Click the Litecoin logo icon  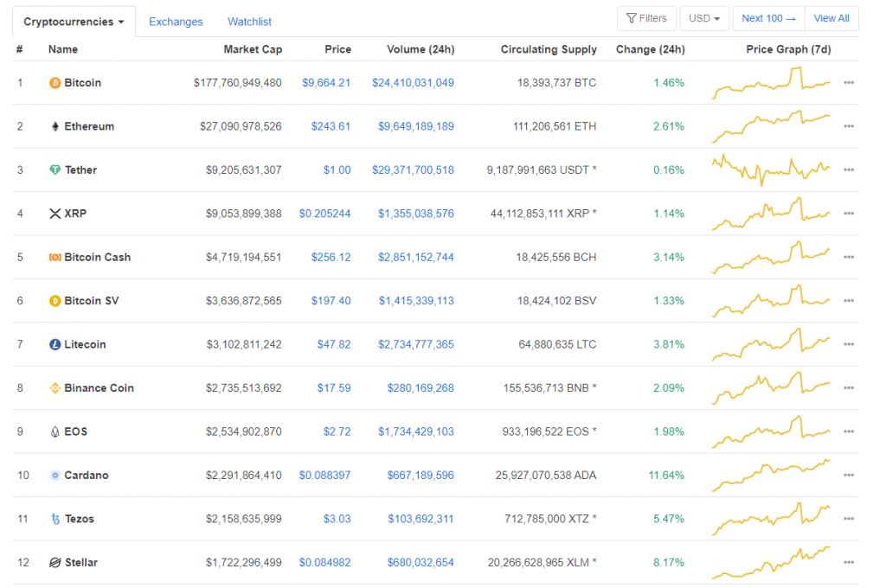tap(55, 344)
